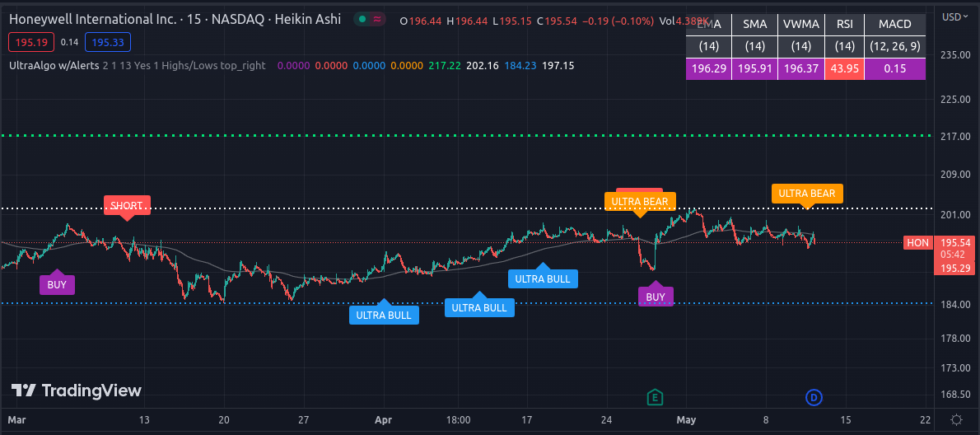Click the 196.29 EMA value cell
This screenshot has width=980, height=435.
click(x=708, y=68)
